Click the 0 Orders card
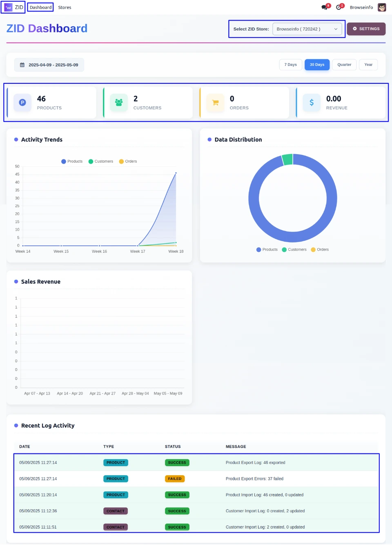The image size is (392, 545). point(244,103)
